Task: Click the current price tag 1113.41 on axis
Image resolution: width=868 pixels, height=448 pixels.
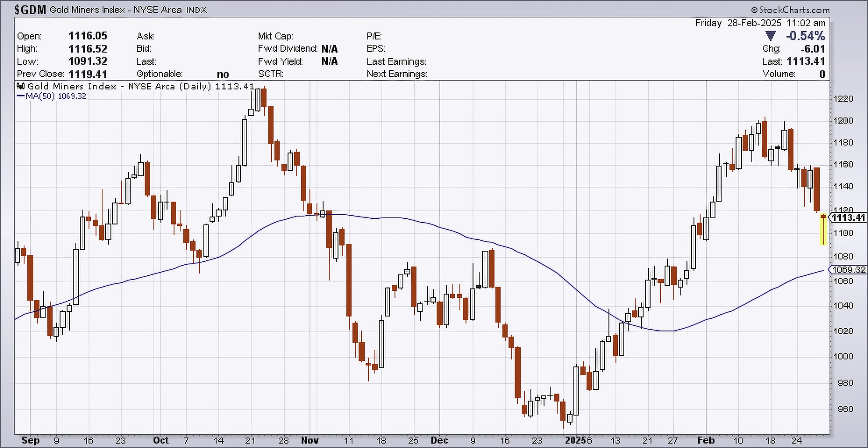Action: tap(848, 217)
